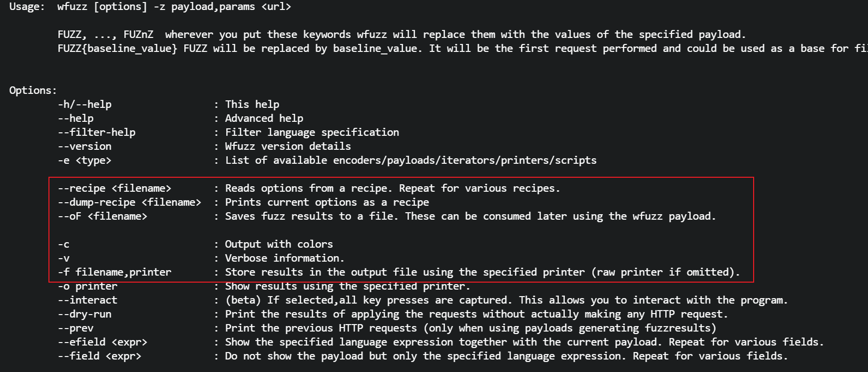The image size is (868, 372).
Task: Click the --field <expr> option
Action: [99, 356]
